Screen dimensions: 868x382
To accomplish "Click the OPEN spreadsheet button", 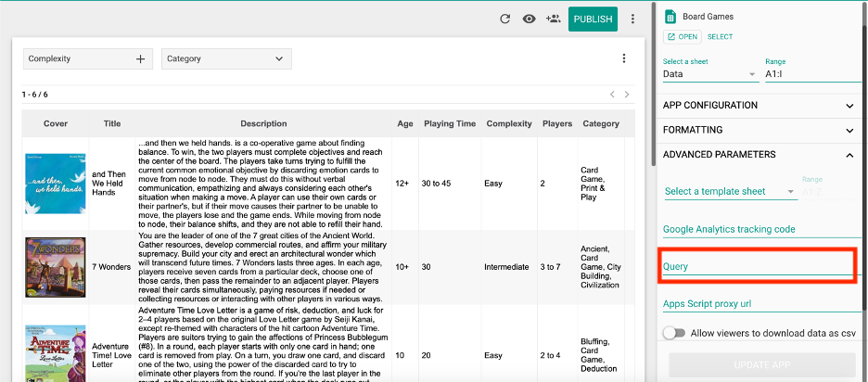I will pyautogui.click(x=683, y=37).
